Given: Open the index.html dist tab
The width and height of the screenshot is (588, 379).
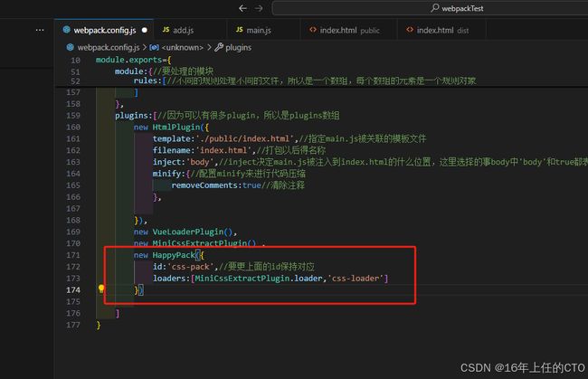Looking at the screenshot, I should (x=441, y=31).
